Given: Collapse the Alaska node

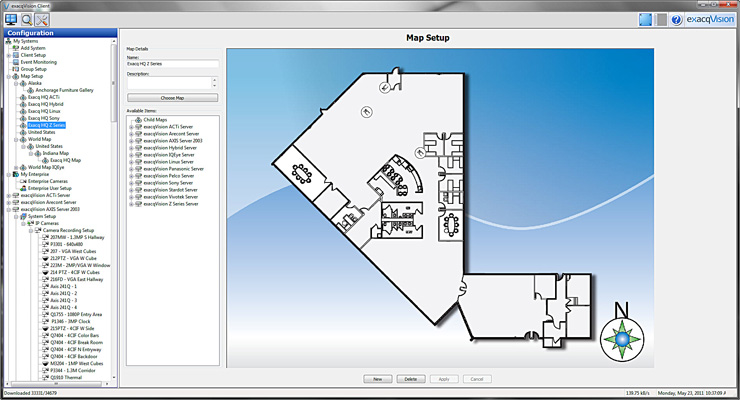Looking at the screenshot, I should 16,83.
